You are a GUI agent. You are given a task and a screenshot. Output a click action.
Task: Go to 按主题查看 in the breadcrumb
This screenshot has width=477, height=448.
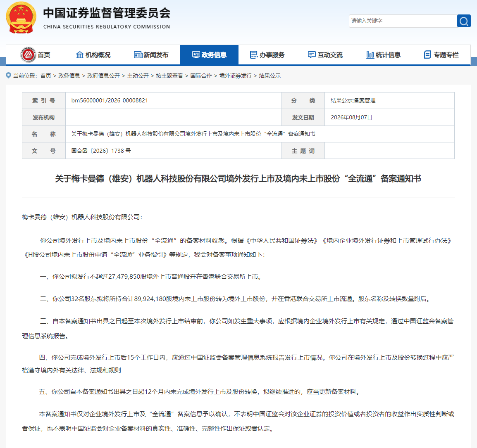pyautogui.click(x=169, y=76)
